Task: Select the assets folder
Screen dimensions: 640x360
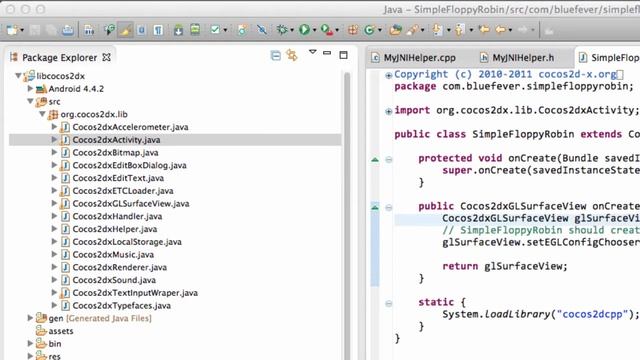Action: pos(61,331)
